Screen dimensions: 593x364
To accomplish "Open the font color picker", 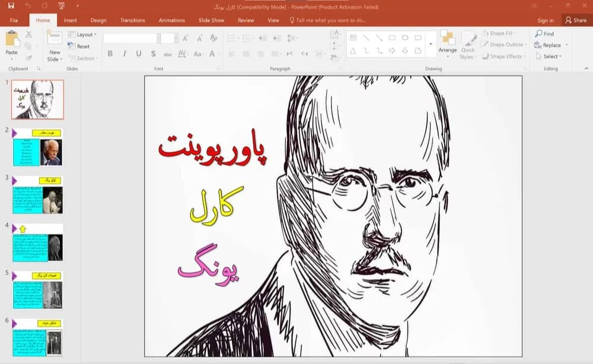I will pos(212,54).
